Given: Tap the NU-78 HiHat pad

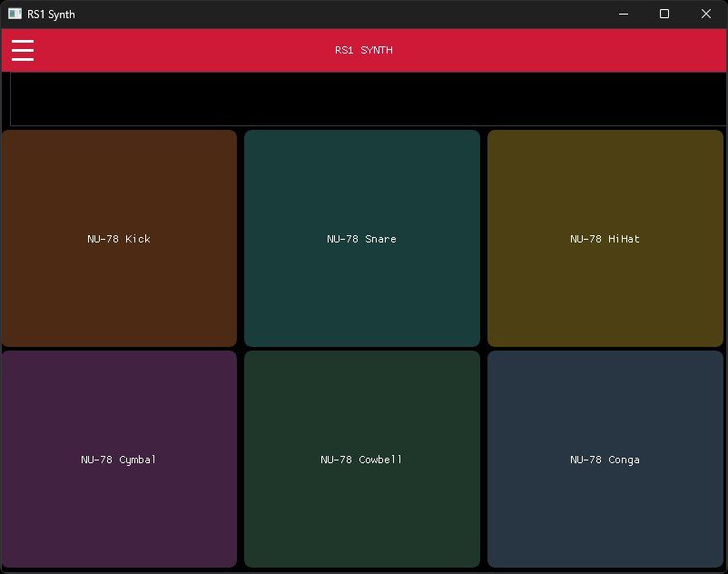Looking at the screenshot, I should click(x=605, y=238).
